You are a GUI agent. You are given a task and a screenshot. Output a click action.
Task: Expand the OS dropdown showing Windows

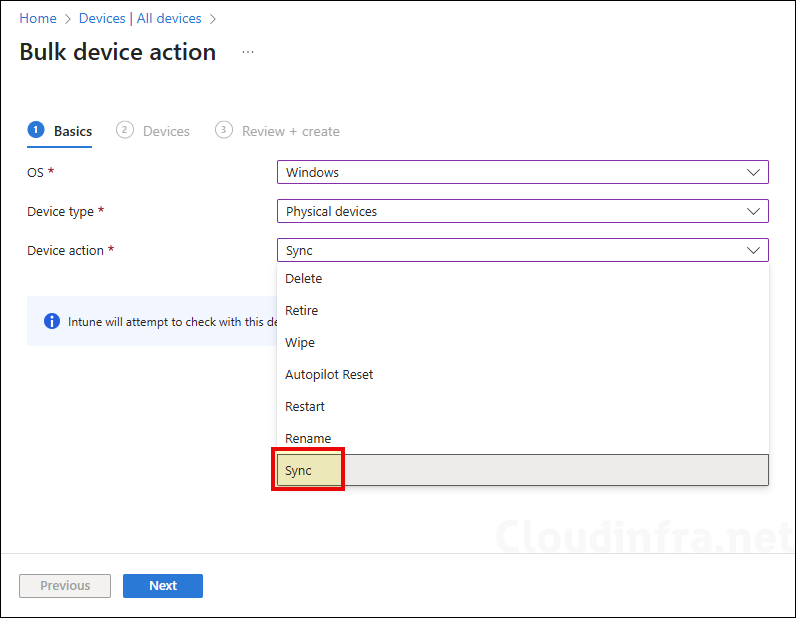[522, 172]
